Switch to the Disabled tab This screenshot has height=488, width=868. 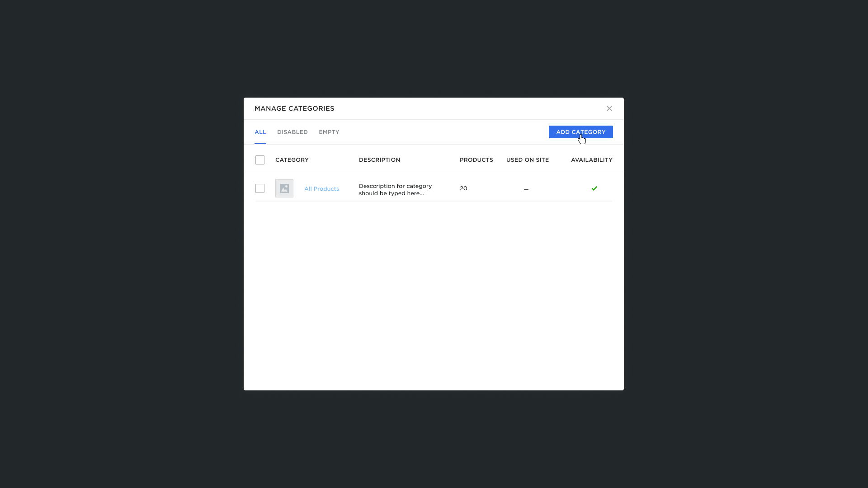click(292, 132)
